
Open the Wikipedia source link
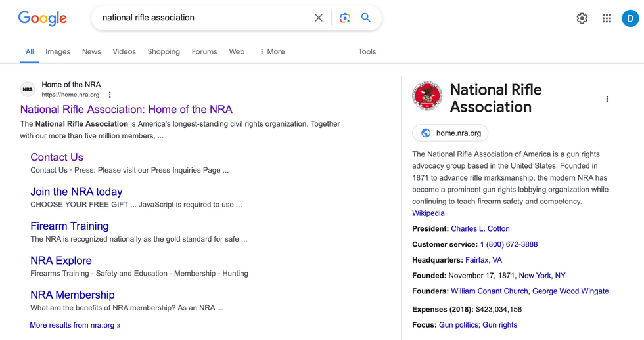[428, 213]
